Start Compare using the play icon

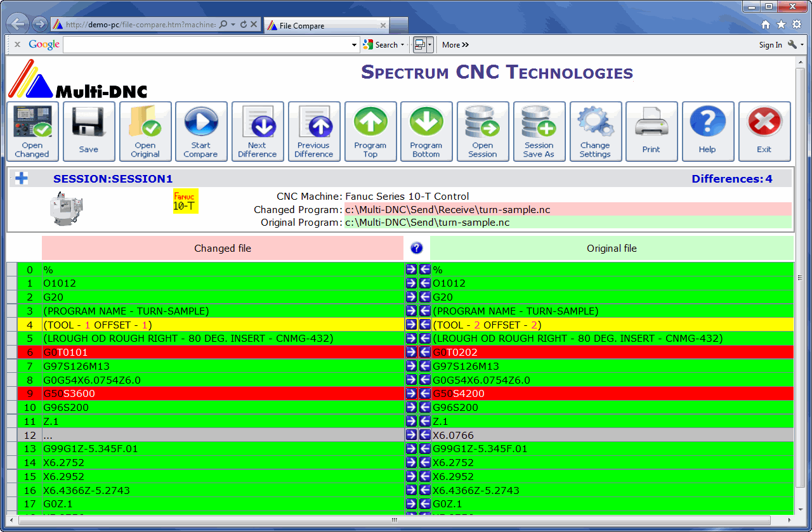(201, 131)
